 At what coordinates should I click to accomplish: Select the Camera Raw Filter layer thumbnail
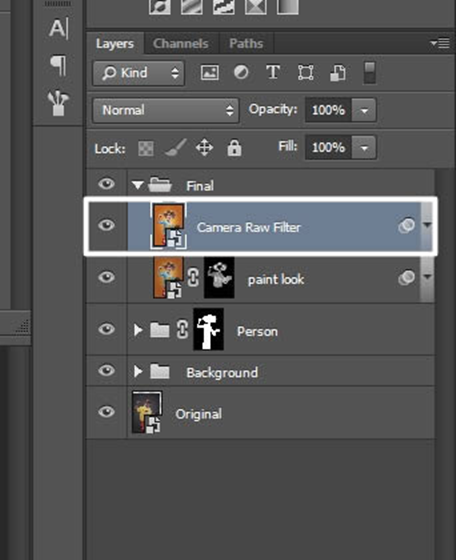(x=169, y=226)
